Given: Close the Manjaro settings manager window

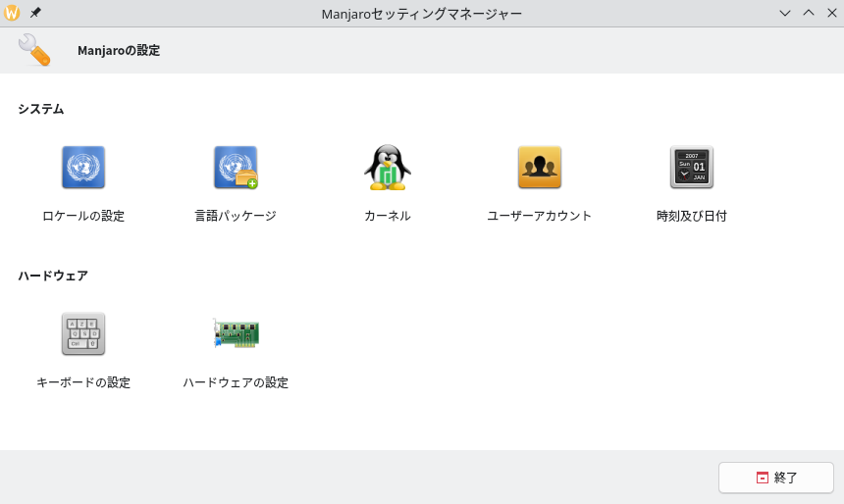Looking at the screenshot, I should pyautogui.click(x=831, y=13).
